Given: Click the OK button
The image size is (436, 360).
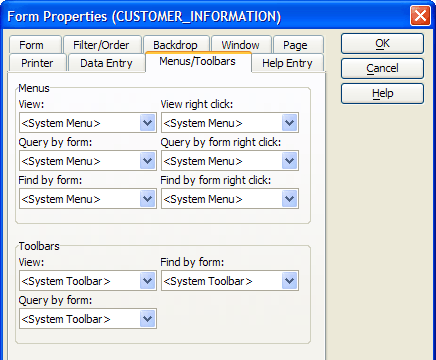Looking at the screenshot, I should [382, 43].
